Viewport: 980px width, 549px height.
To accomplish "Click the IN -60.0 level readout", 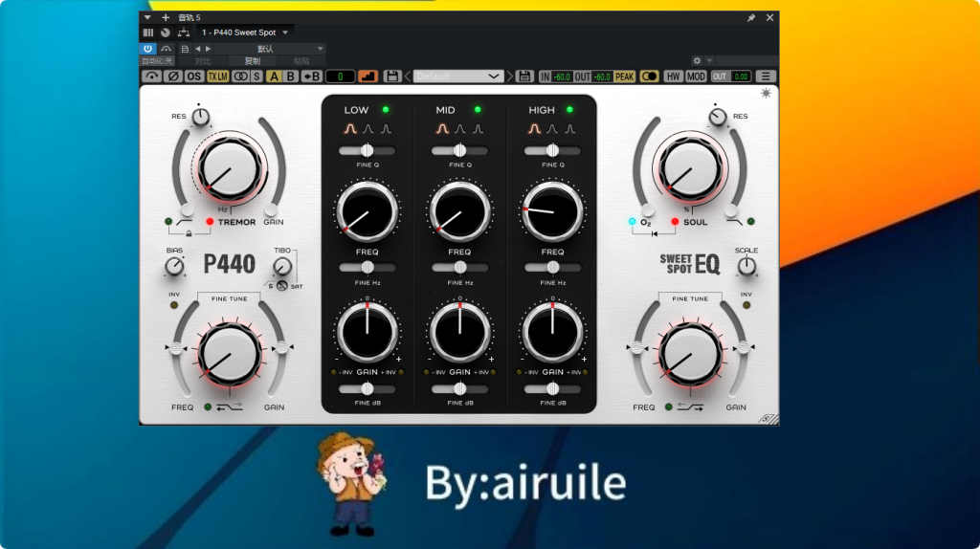I will pos(562,77).
